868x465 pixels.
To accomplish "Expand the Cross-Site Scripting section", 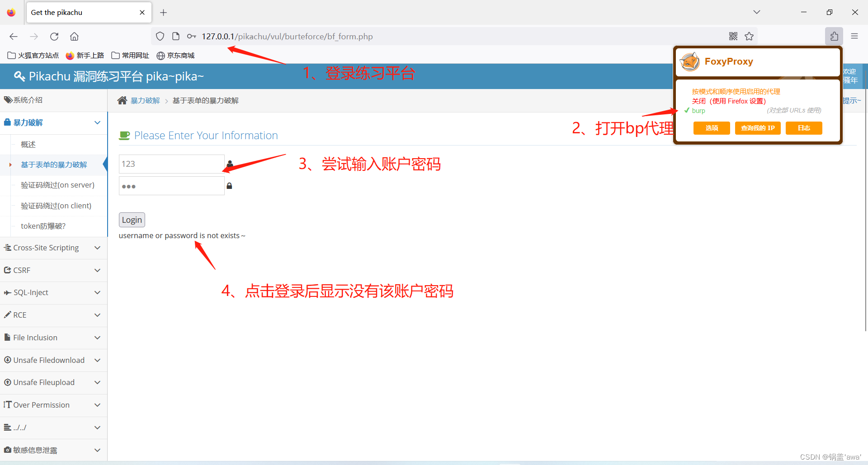I will point(53,248).
